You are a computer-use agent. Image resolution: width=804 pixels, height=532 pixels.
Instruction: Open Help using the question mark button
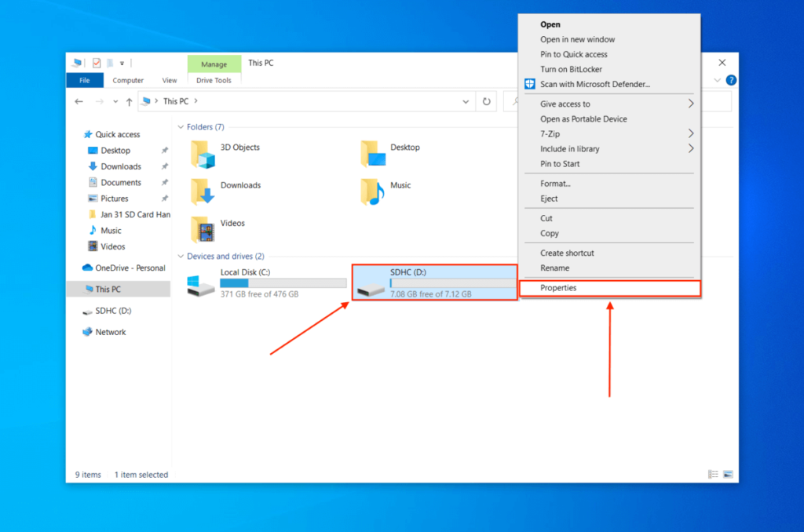[731, 79]
